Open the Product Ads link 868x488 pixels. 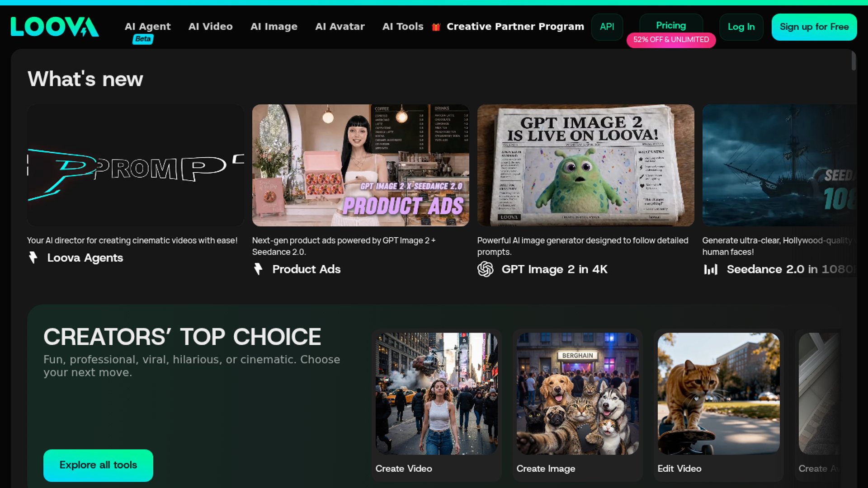point(307,269)
